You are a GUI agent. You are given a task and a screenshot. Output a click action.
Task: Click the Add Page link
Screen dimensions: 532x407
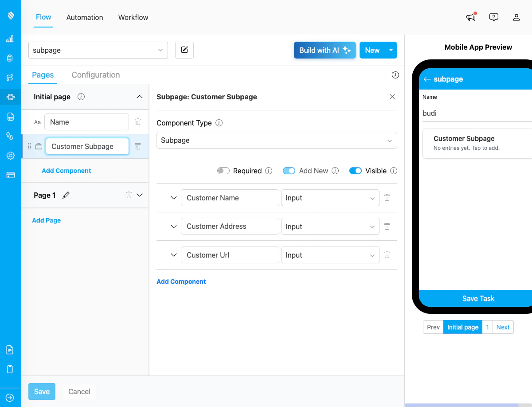point(46,220)
